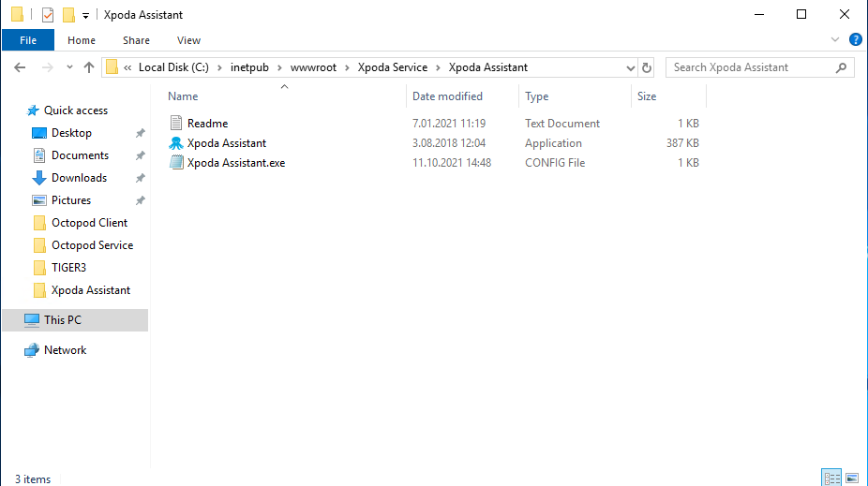Maximize the Xpoda Assistant window
This screenshot has width=868, height=486.
801,14
